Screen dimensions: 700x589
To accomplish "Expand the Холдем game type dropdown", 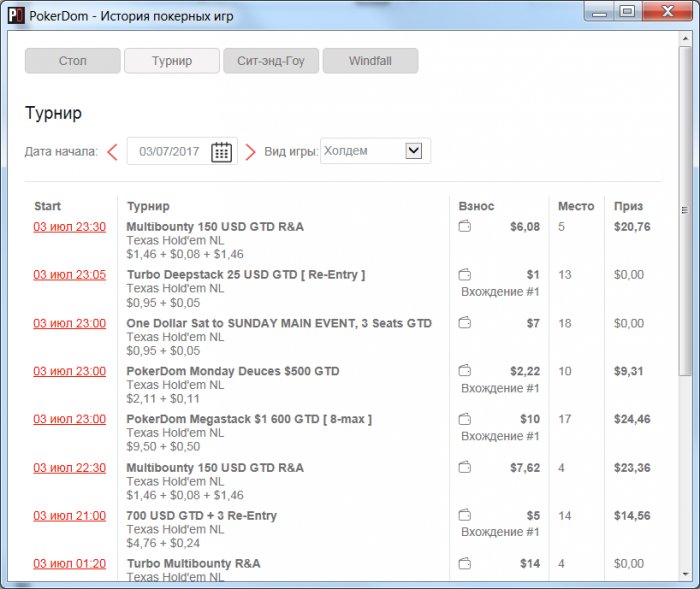I will click(413, 150).
